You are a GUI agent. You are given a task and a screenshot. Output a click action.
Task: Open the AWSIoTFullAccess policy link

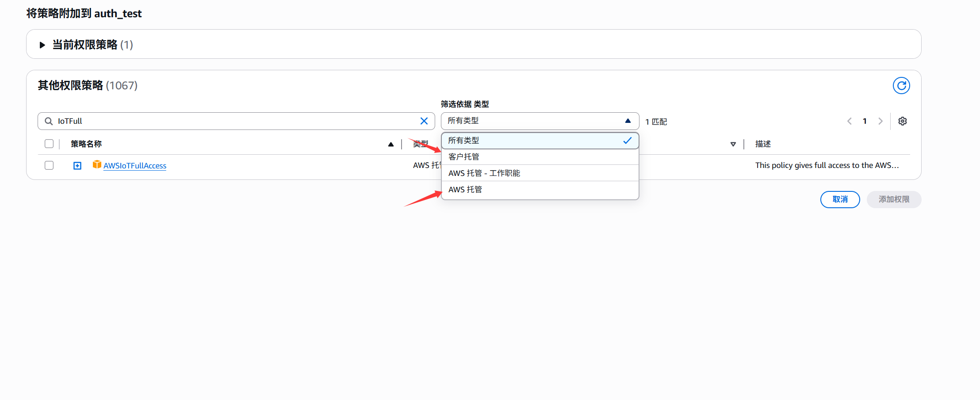(135, 166)
